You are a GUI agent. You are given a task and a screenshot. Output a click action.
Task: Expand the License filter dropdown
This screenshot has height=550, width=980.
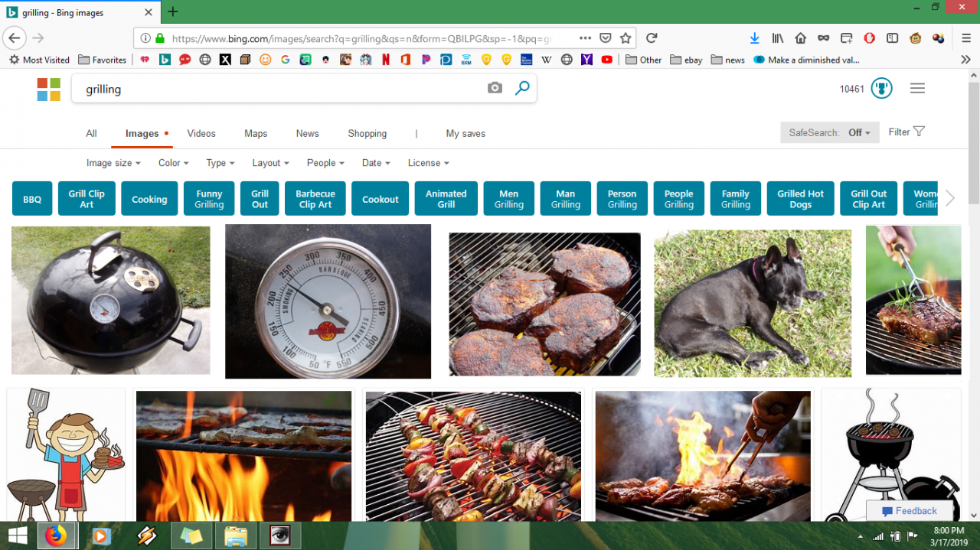pyautogui.click(x=428, y=163)
